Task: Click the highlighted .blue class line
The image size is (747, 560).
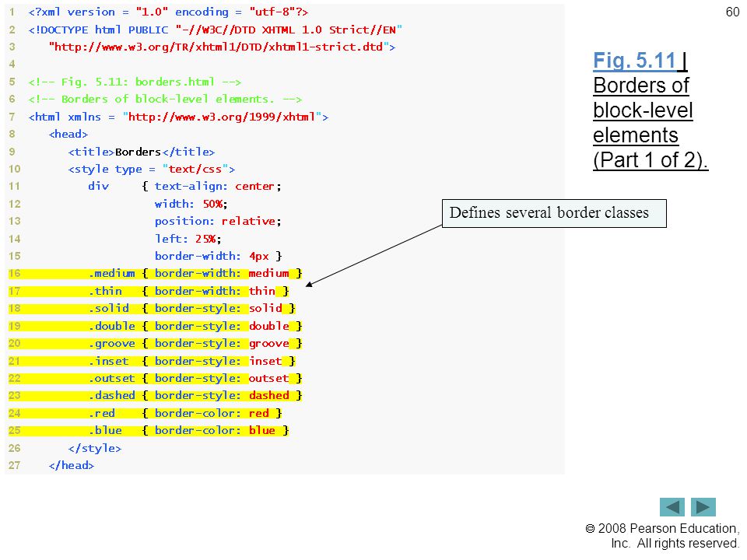Action: pos(149,430)
